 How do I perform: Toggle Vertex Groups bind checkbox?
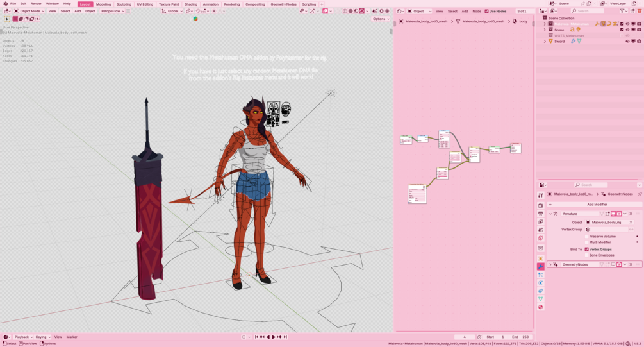pyautogui.click(x=586, y=249)
